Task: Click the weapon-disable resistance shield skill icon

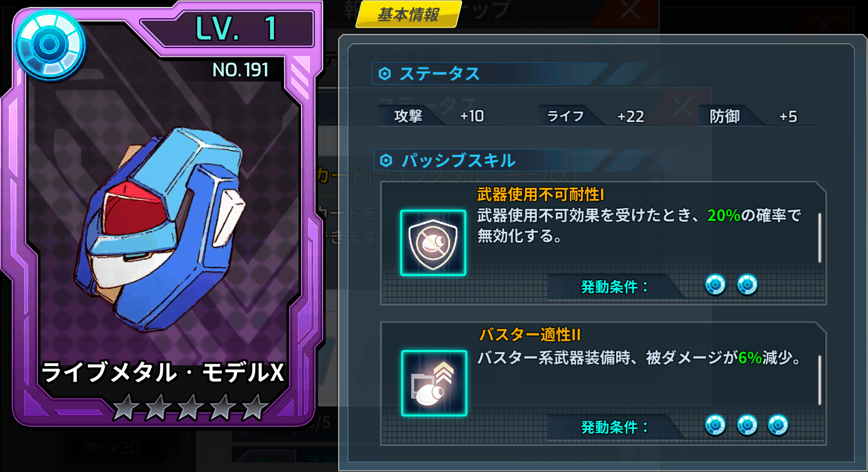Action: coord(433,243)
